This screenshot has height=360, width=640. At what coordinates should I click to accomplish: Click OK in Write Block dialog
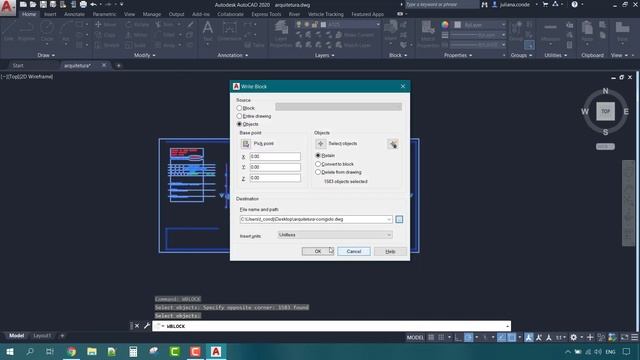click(x=318, y=251)
